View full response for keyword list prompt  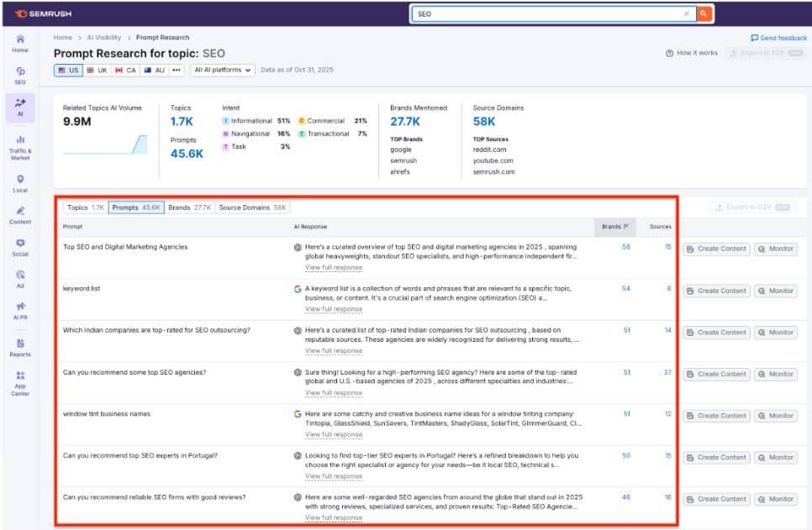334,309
